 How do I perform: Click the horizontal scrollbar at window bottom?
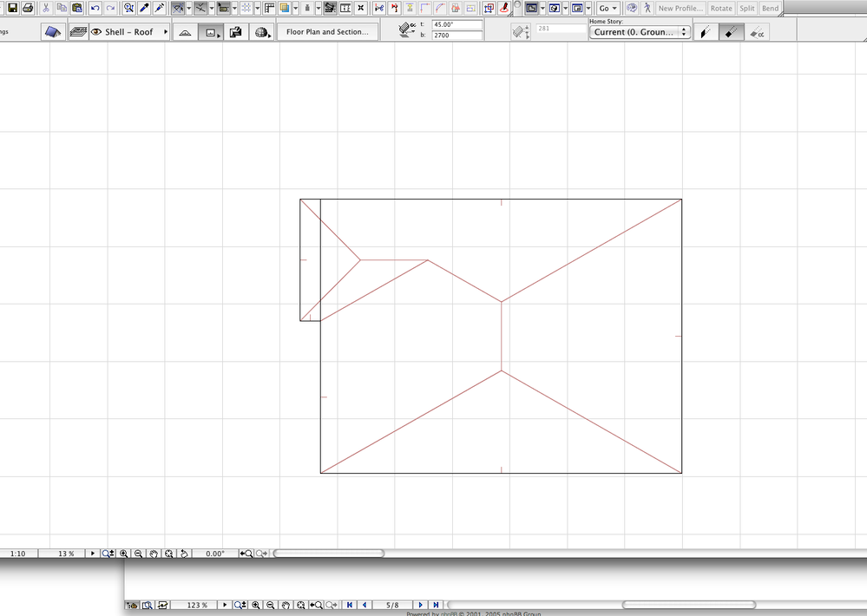[330, 553]
